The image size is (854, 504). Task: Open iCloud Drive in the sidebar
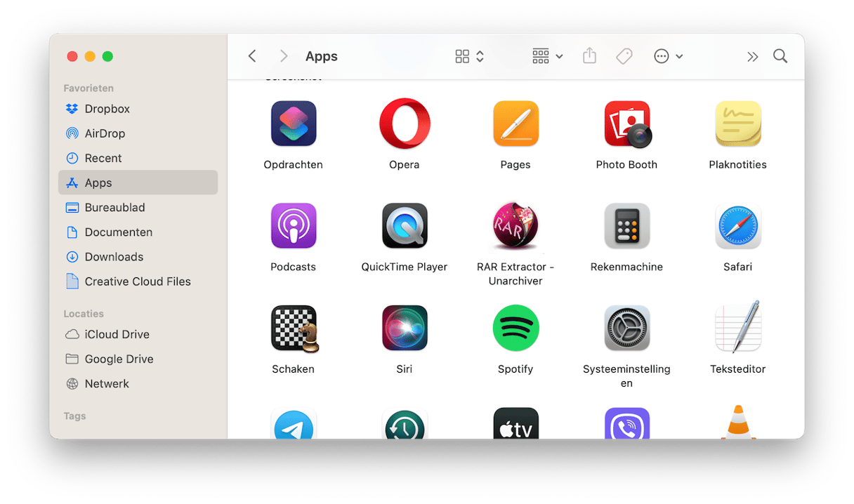[x=117, y=334]
